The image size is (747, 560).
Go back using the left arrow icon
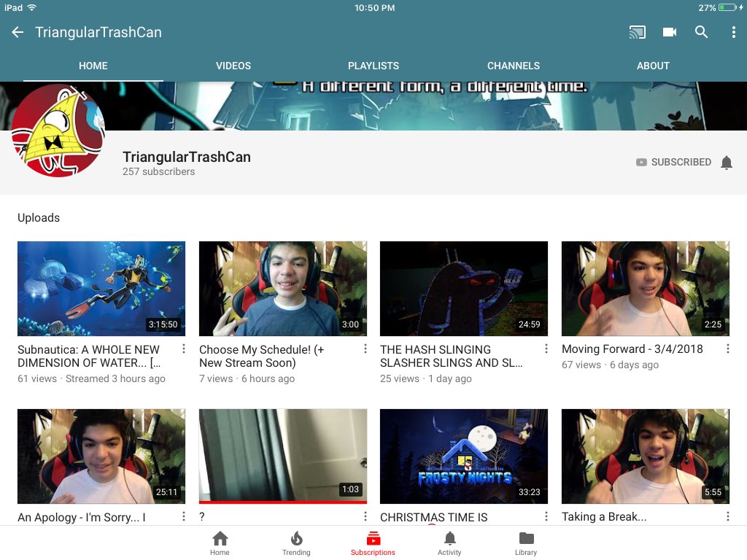(18, 32)
